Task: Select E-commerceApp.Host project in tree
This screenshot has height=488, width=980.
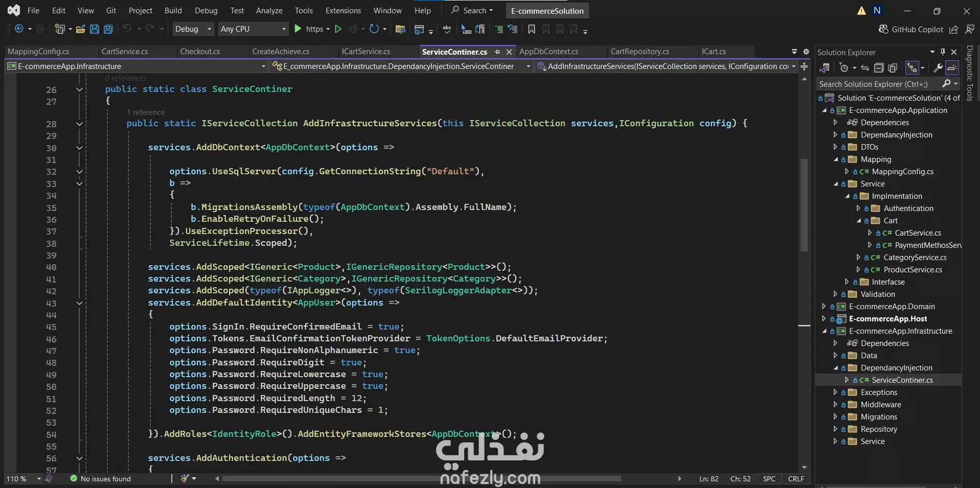Action: point(888,319)
